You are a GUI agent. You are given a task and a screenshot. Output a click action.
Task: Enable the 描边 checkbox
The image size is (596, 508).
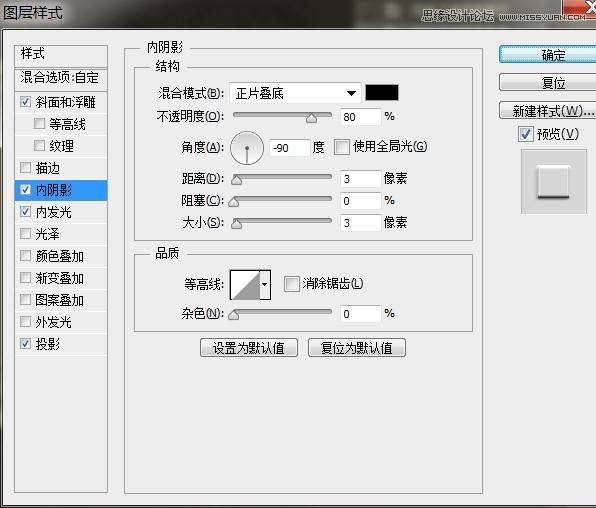(x=25, y=167)
